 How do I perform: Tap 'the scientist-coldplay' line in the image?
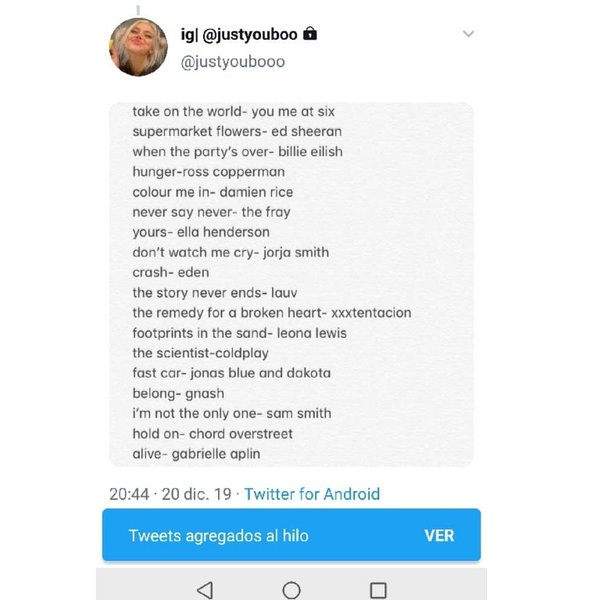(x=200, y=353)
